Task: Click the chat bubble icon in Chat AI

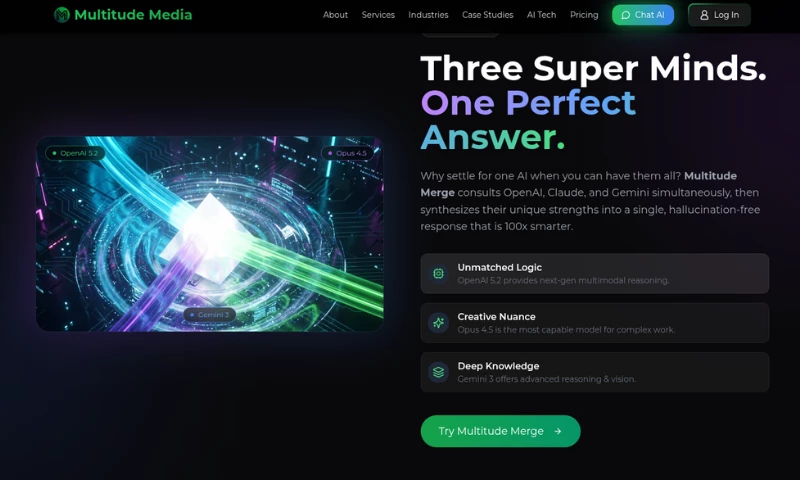Action: 626,15
